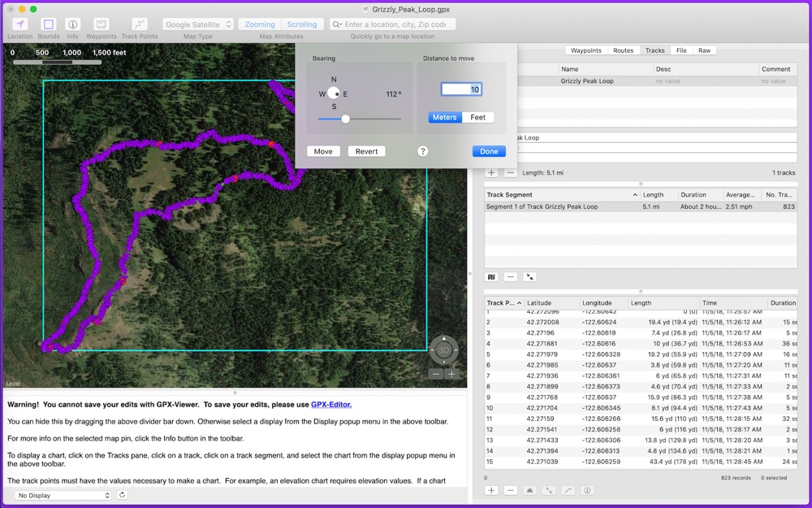Open the Info toolbar button
This screenshot has width=812, height=508.
tap(73, 24)
